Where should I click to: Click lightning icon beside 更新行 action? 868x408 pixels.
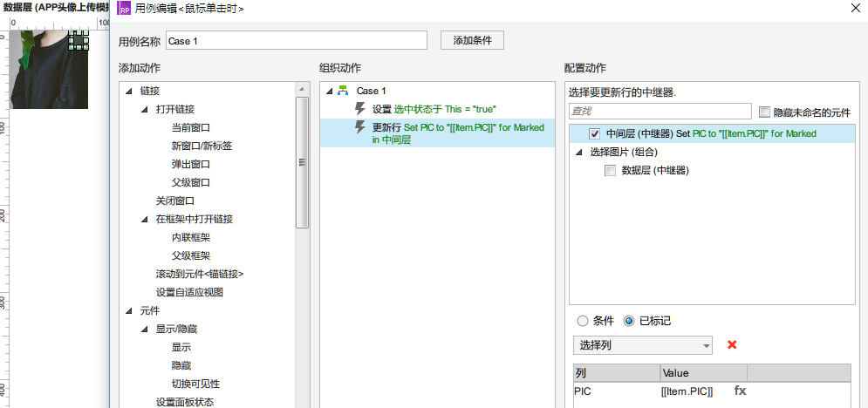(359, 127)
